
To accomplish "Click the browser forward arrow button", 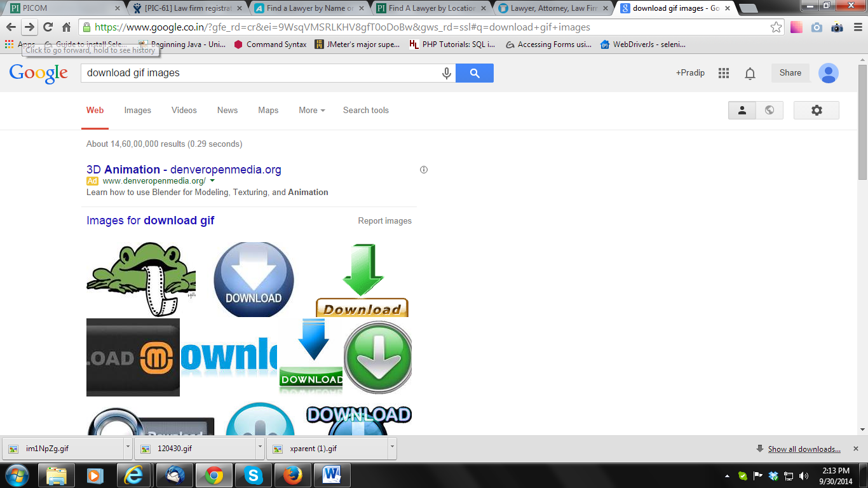I will [x=29, y=27].
